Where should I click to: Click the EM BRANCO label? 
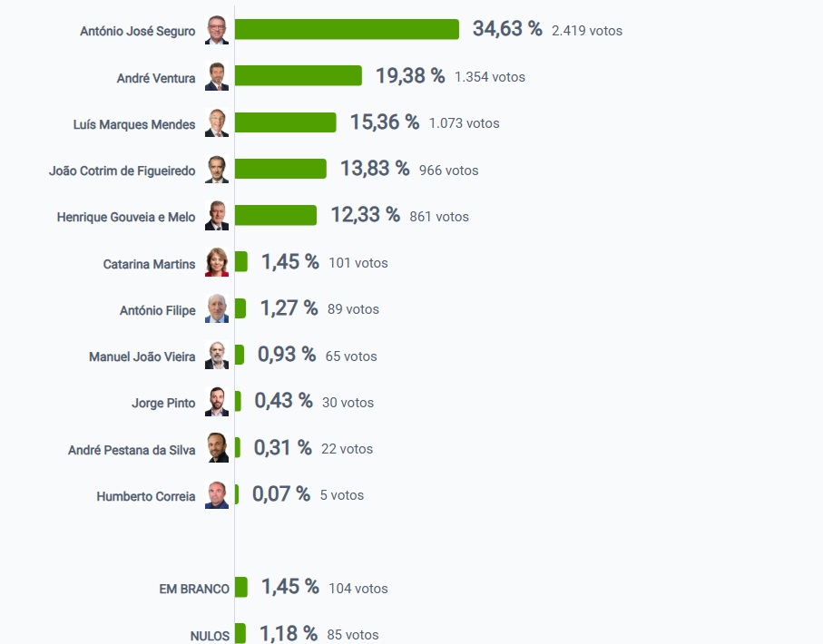194,589
